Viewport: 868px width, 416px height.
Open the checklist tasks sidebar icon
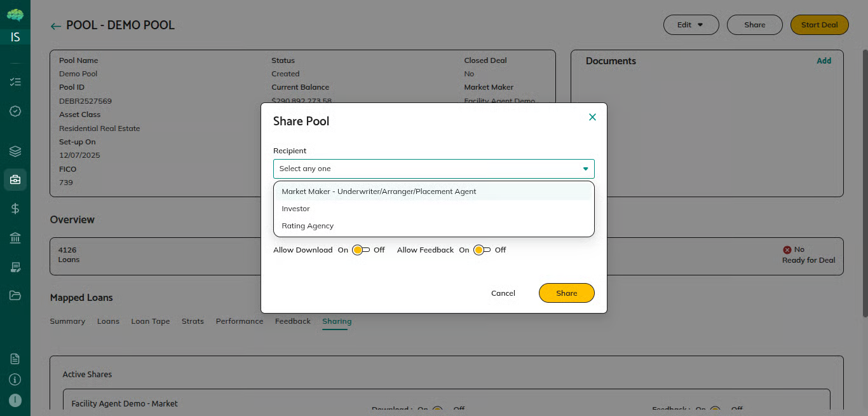(x=15, y=82)
